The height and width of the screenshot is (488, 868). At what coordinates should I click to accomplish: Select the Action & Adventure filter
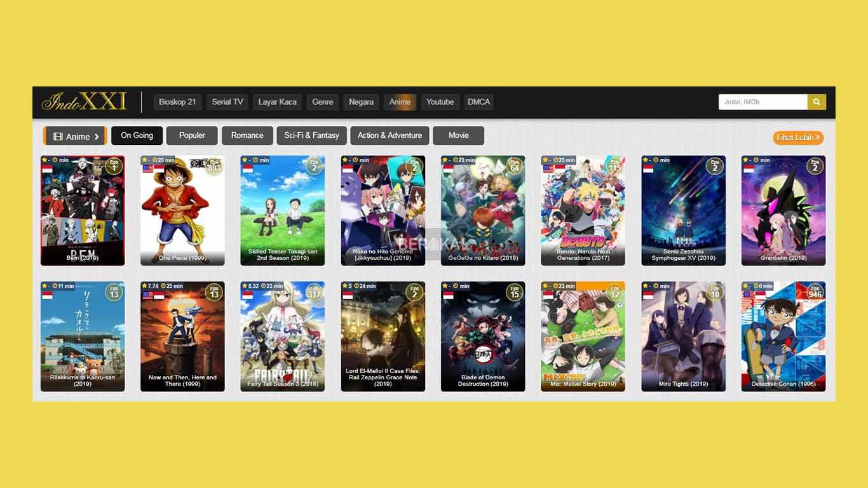tap(390, 135)
